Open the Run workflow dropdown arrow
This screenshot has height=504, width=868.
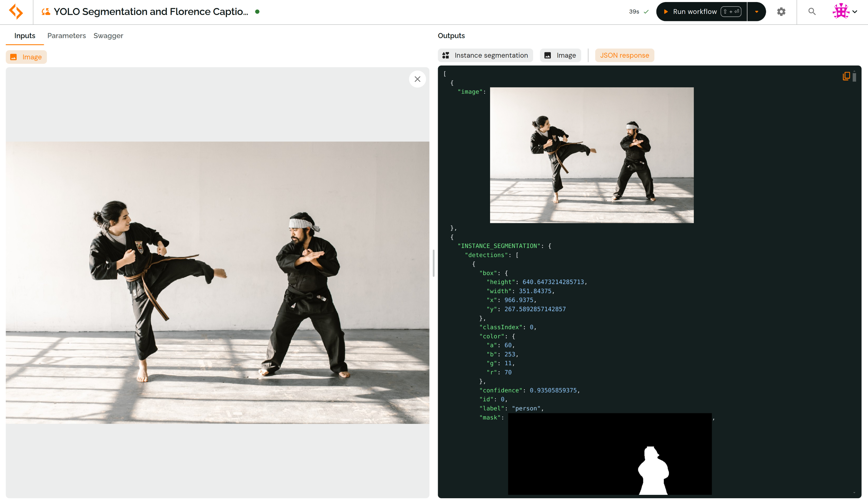pos(757,12)
